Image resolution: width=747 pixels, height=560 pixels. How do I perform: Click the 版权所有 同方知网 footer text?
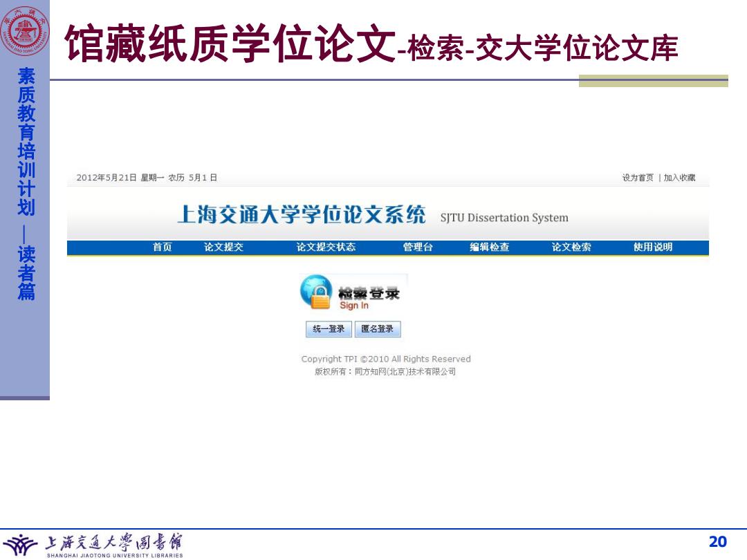pyautogui.click(x=385, y=372)
